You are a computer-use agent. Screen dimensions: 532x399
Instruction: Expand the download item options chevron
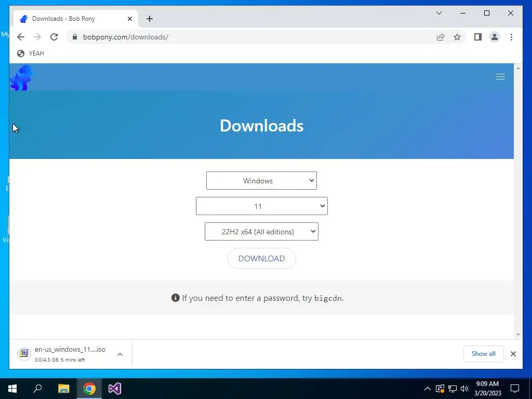120,354
